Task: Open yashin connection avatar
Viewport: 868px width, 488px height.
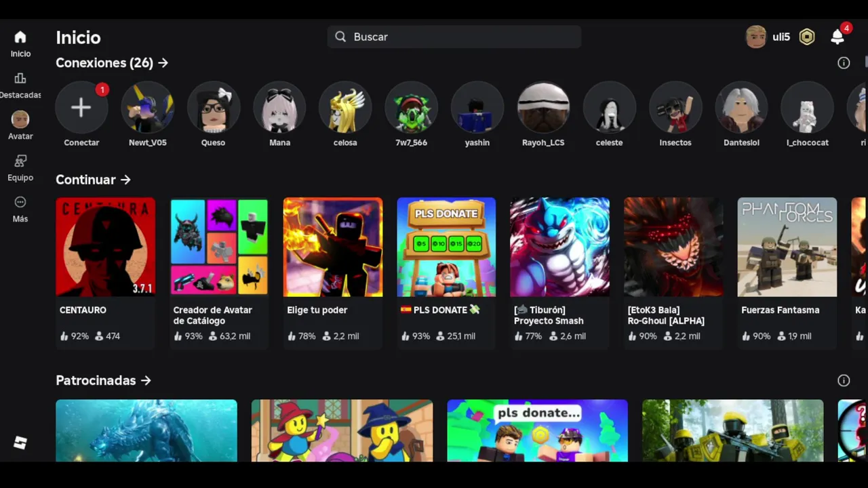Action: point(477,107)
